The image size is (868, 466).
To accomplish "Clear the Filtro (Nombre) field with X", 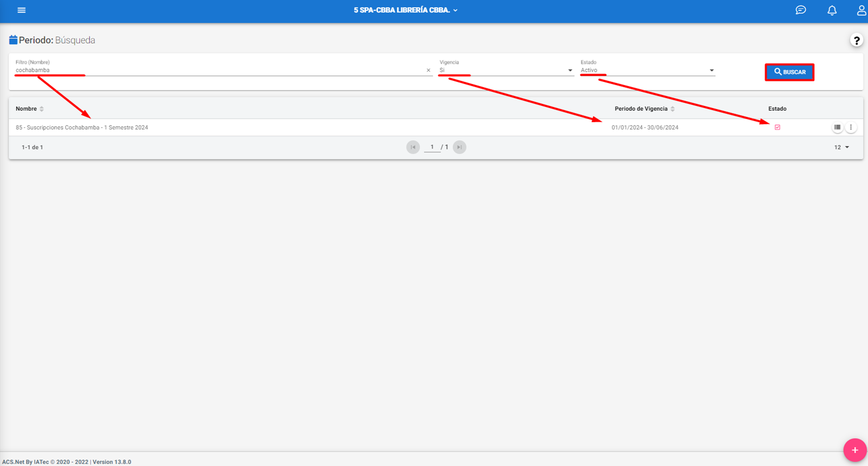I will pyautogui.click(x=428, y=70).
